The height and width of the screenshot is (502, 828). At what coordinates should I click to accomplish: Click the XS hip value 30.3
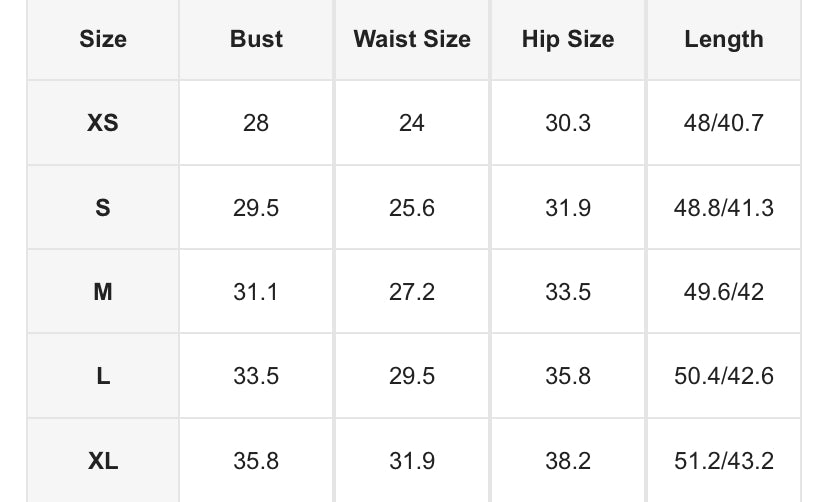point(568,123)
